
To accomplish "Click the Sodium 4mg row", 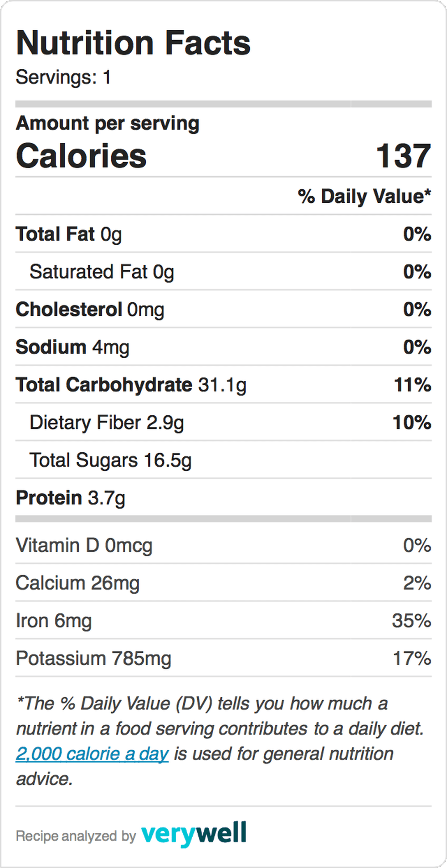I will coord(223,347).
